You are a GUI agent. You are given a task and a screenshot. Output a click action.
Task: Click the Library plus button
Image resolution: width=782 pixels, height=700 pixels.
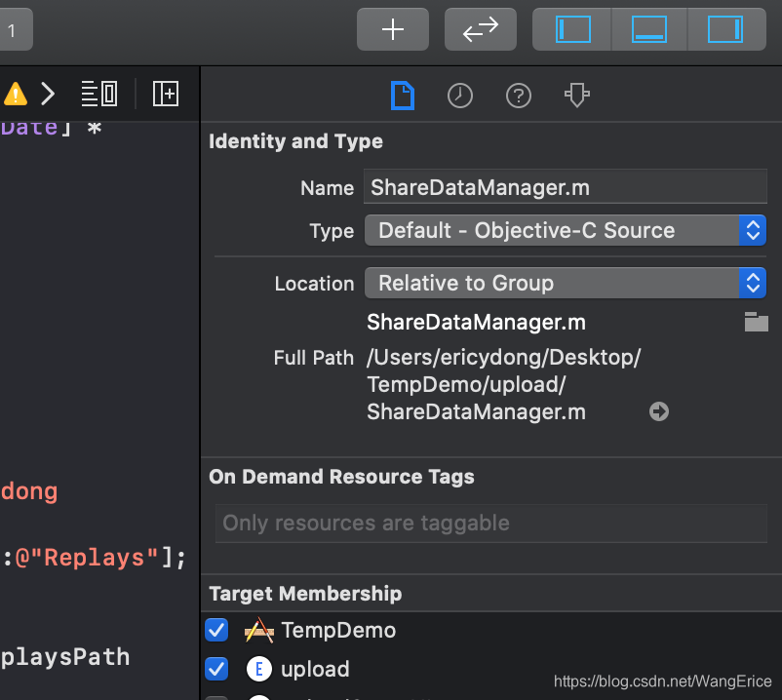tap(392, 29)
